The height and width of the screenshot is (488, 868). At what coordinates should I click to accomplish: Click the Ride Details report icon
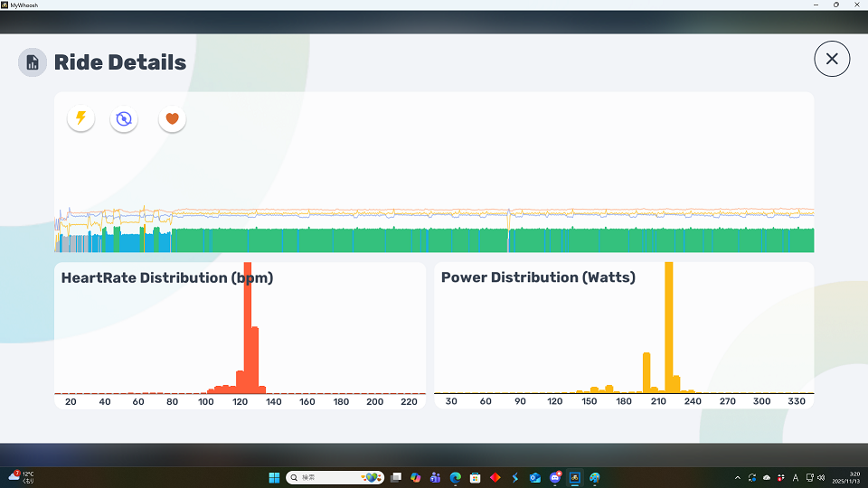pos(33,62)
